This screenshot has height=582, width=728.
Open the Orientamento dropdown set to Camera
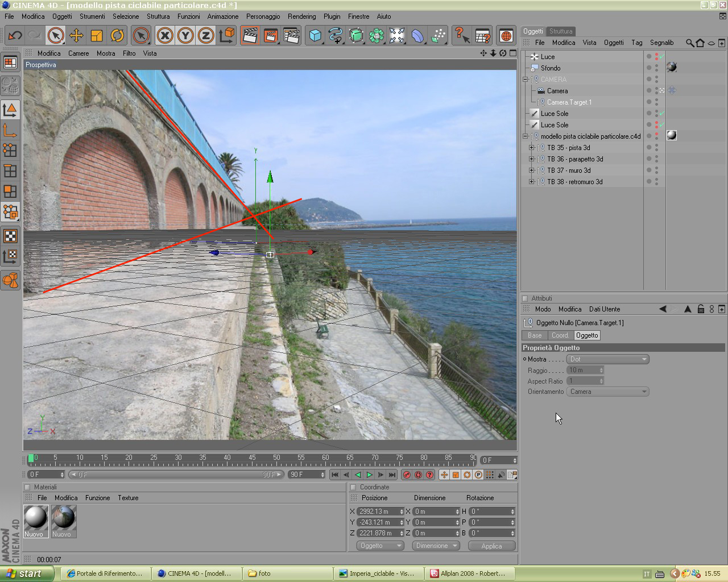607,392
